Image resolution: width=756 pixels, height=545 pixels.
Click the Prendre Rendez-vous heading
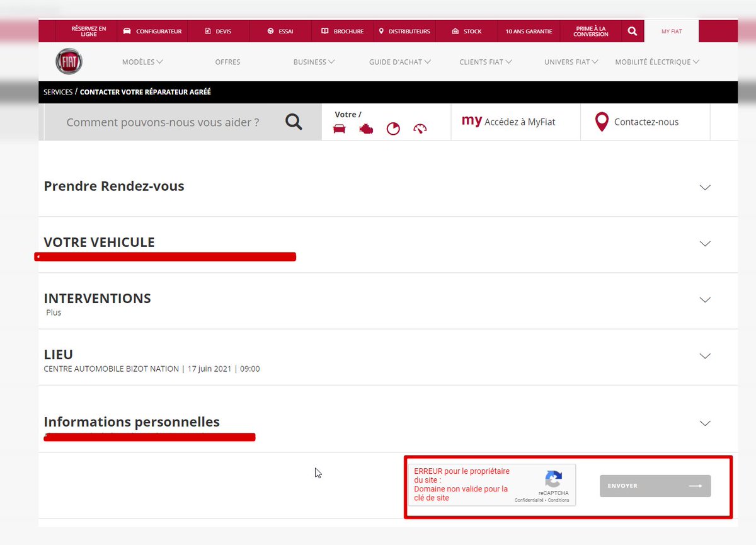(114, 186)
